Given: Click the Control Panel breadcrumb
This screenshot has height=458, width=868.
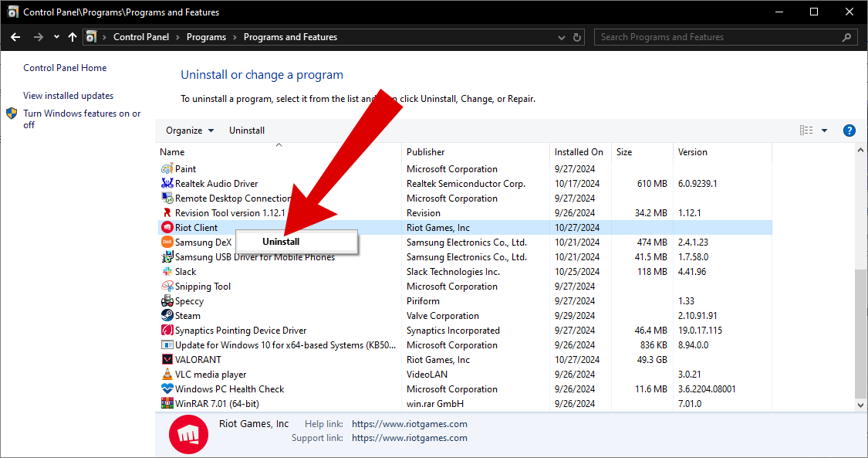Looking at the screenshot, I should (141, 37).
